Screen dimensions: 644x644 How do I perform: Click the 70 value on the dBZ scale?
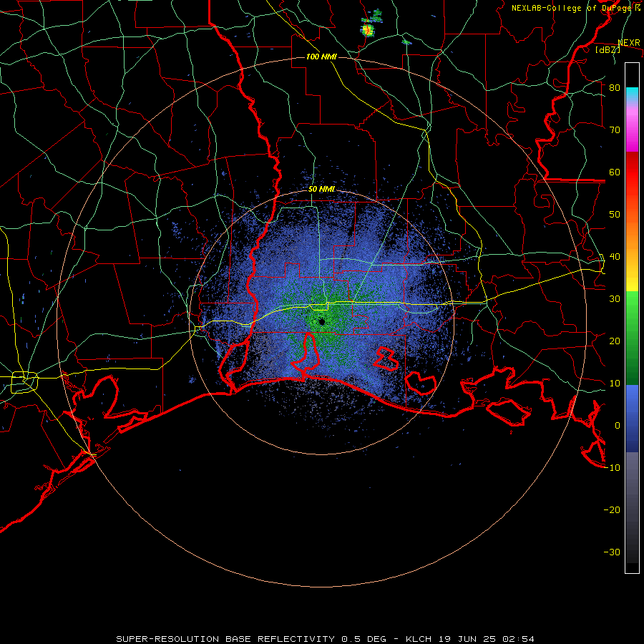[615, 130]
